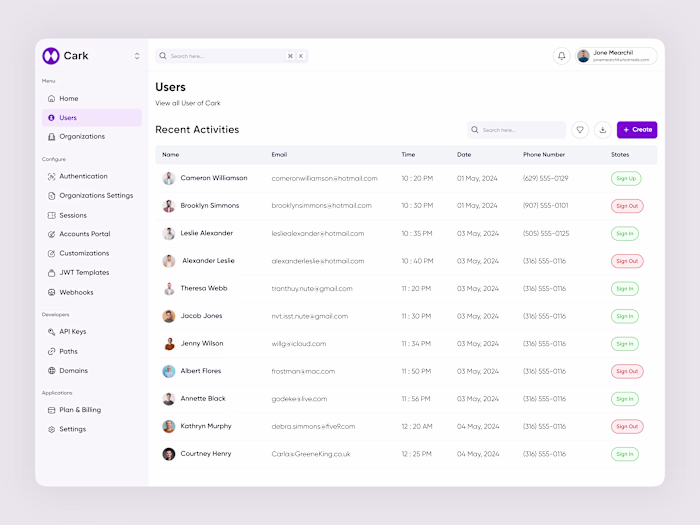Select the Theresa Webb row name
This screenshot has width=700, height=525.
(204, 288)
